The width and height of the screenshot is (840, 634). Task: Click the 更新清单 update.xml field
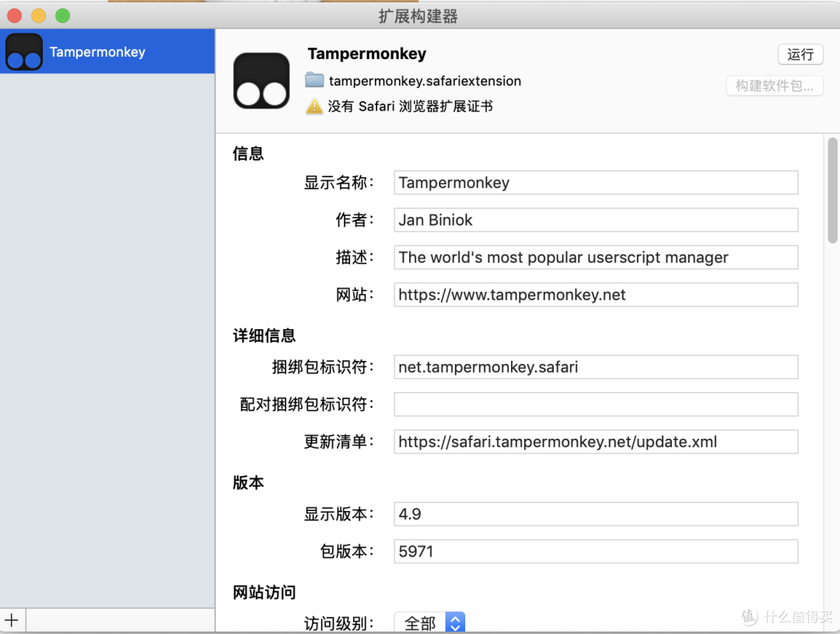[596, 442]
